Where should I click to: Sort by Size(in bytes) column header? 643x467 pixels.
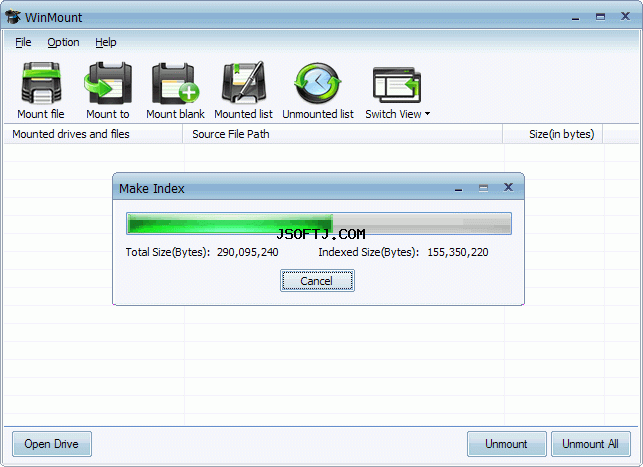coord(553,134)
